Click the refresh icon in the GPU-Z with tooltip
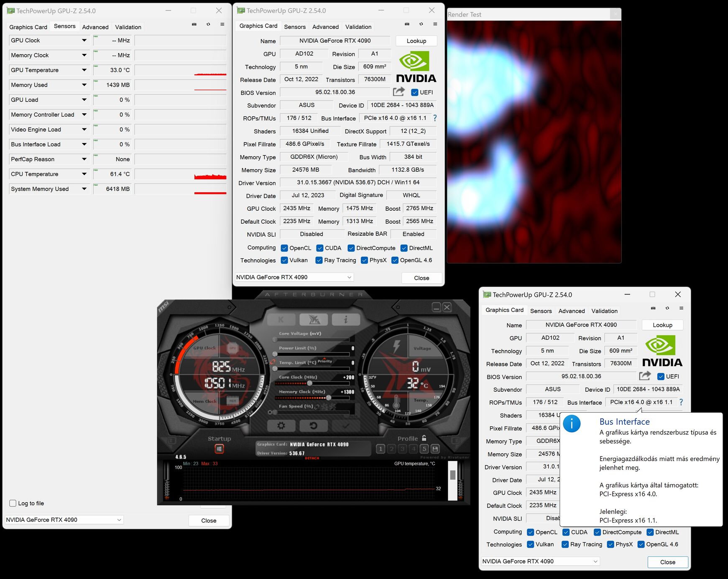The width and height of the screenshot is (728, 579). (667, 308)
